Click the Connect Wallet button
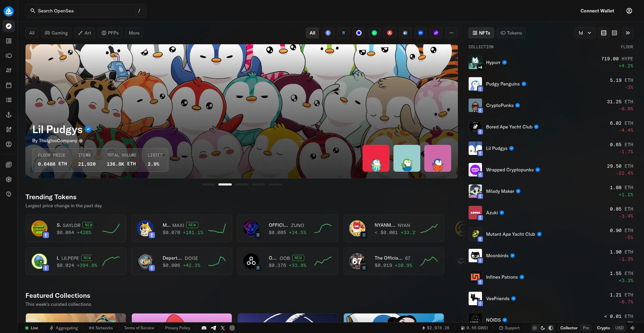 tap(597, 11)
